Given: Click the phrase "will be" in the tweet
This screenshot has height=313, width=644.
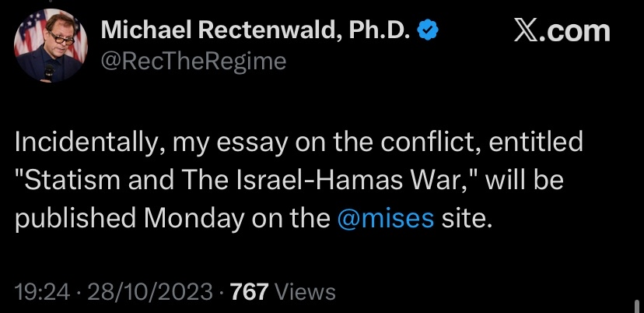Looking at the screenshot, I should [524, 180].
